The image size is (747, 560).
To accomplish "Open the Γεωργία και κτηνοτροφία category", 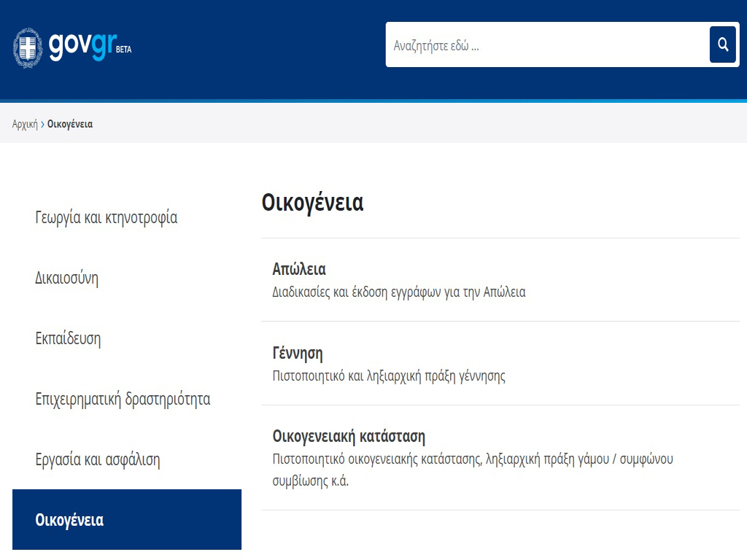I will (107, 218).
